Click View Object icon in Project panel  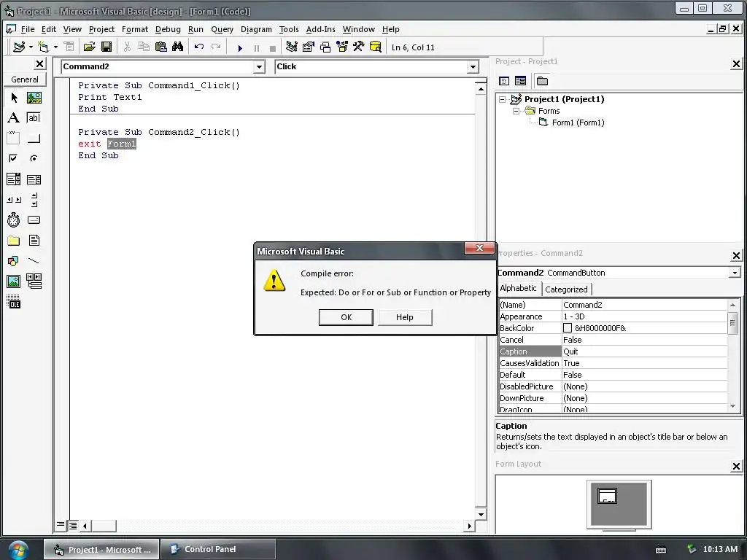pos(520,81)
